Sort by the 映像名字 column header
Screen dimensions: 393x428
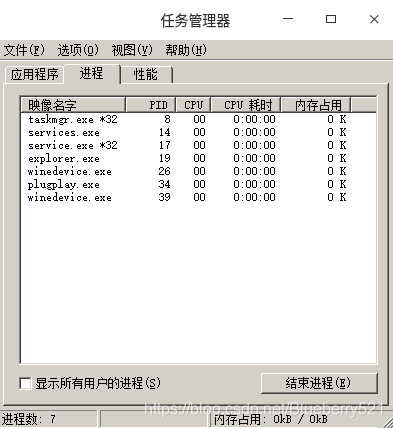73,105
